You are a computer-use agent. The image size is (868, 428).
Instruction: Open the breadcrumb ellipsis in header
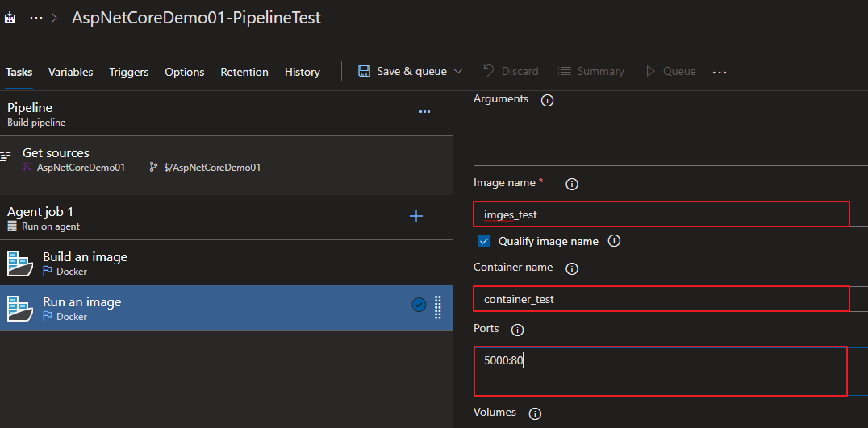[x=36, y=18]
